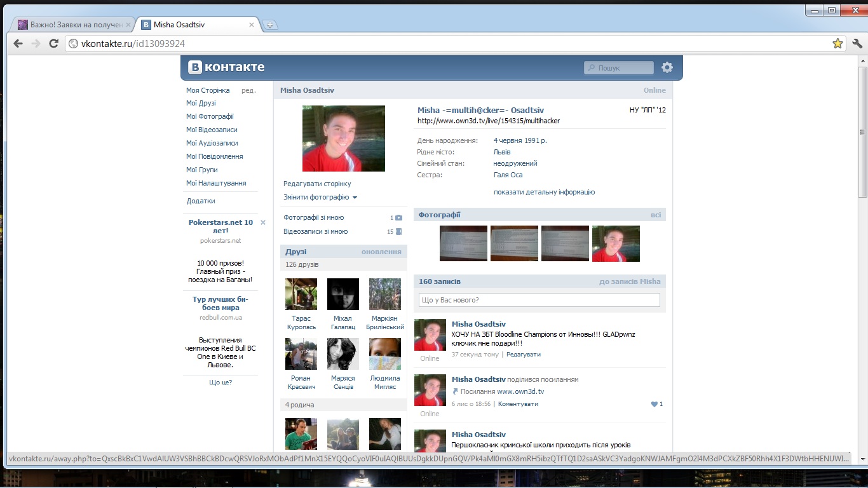Click the VKontakte logo in header
The image size is (868, 488).
(226, 67)
